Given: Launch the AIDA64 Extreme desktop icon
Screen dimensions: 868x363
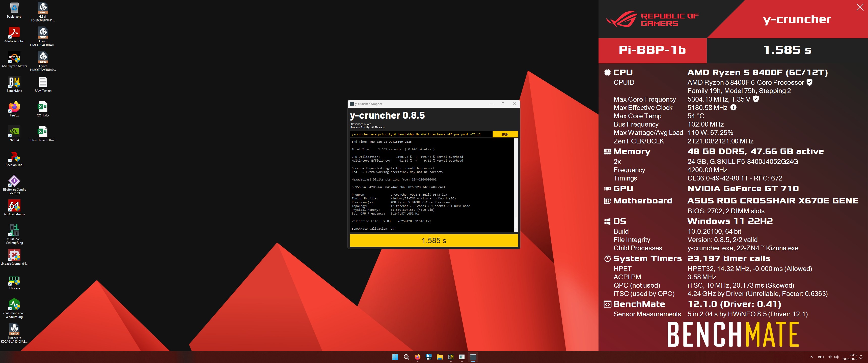Looking at the screenshot, I should [x=14, y=208].
